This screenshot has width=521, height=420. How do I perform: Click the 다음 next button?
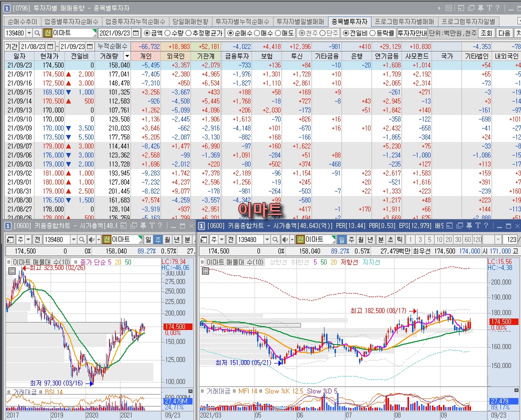tap(504, 33)
